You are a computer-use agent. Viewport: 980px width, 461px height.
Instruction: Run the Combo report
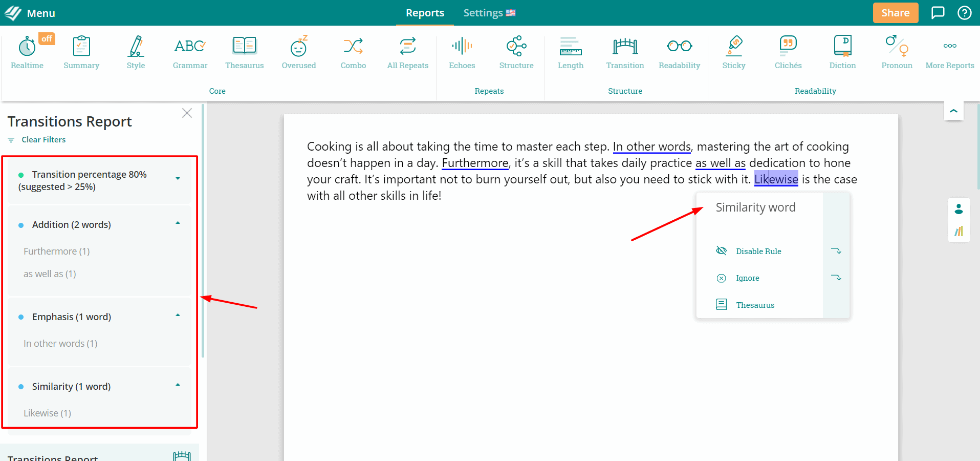(x=353, y=53)
